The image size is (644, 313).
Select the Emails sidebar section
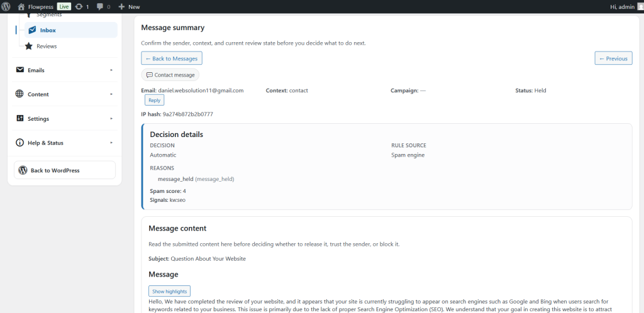coord(65,70)
